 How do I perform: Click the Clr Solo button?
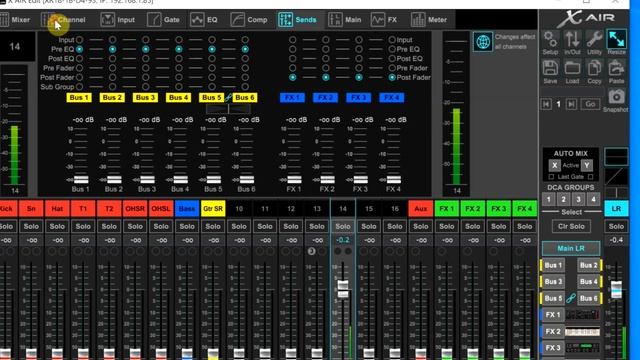pos(571,226)
